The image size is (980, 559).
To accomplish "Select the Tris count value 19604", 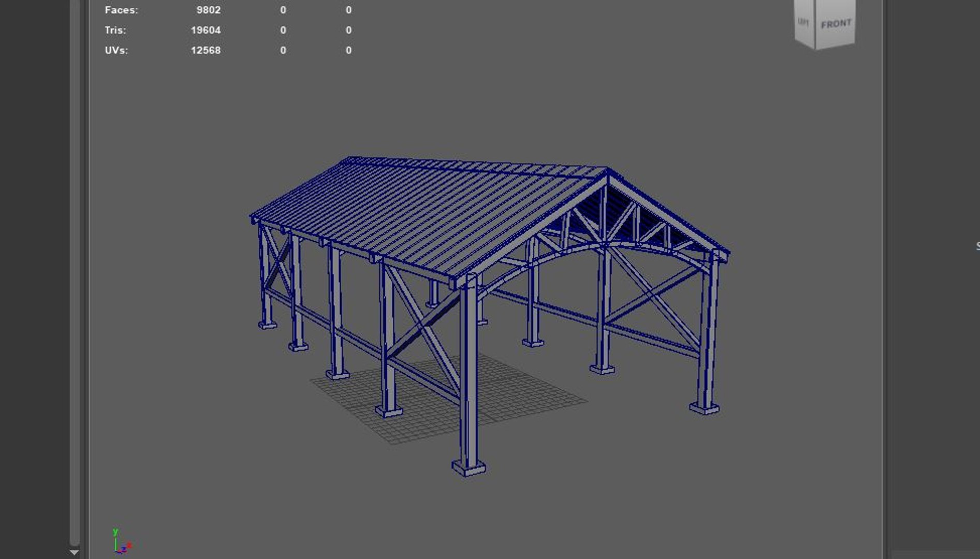I will pyautogui.click(x=206, y=30).
